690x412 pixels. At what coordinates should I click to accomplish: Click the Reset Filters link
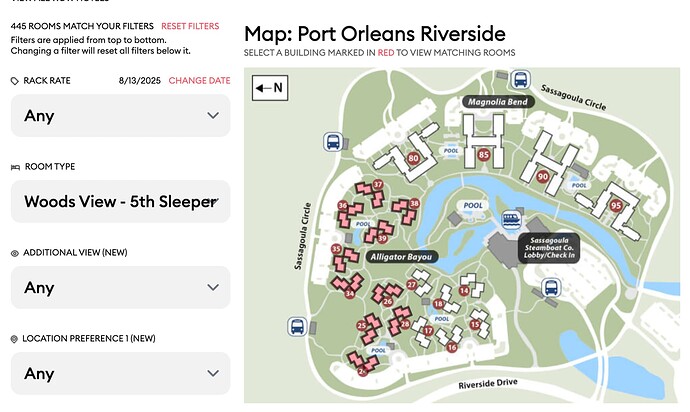pyautogui.click(x=190, y=26)
